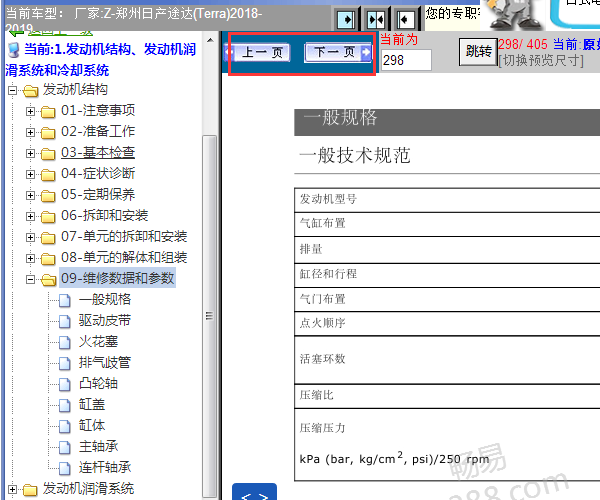The width and height of the screenshot is (600, 500).
Task: Click the folder icon beside 发动机润滑系统
Action: point(30,490)
